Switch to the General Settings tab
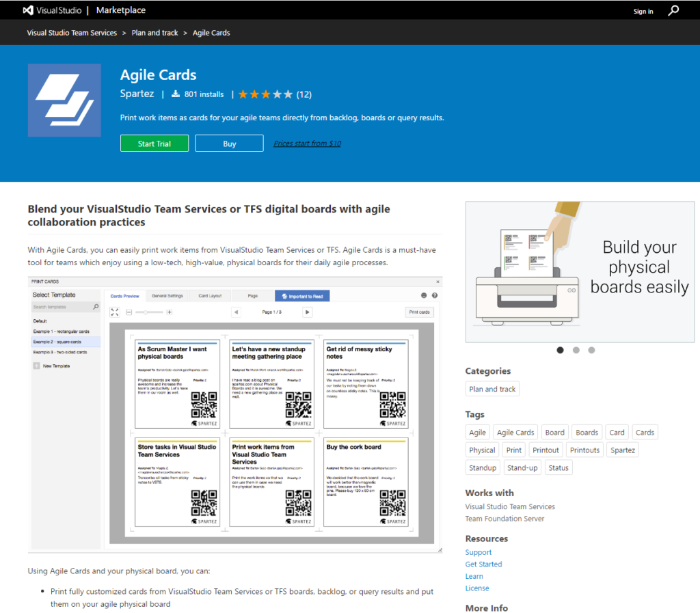This screenshot has width=700, height=613. (x=167, y=295)
